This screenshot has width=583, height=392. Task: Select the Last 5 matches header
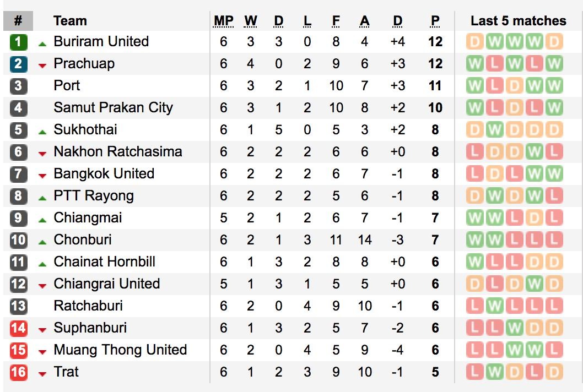pyautogui.click(x=518, y=20)
